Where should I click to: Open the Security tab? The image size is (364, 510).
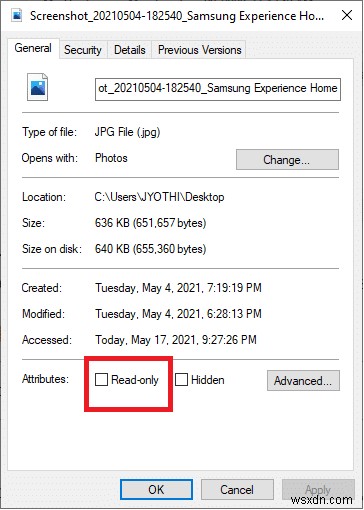point(83,50)
